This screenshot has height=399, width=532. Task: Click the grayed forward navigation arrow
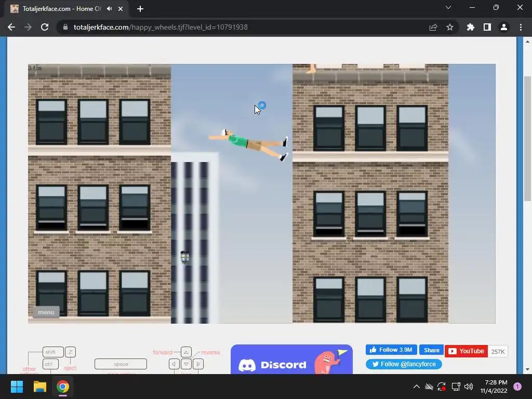pyautogui.click(x=28, y=27)
